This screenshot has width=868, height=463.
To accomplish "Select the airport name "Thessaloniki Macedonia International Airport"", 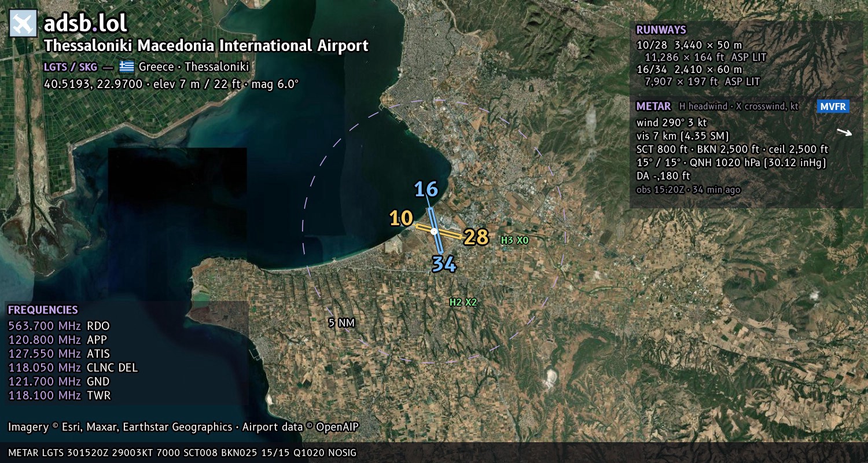I will [x=206, y=46].
